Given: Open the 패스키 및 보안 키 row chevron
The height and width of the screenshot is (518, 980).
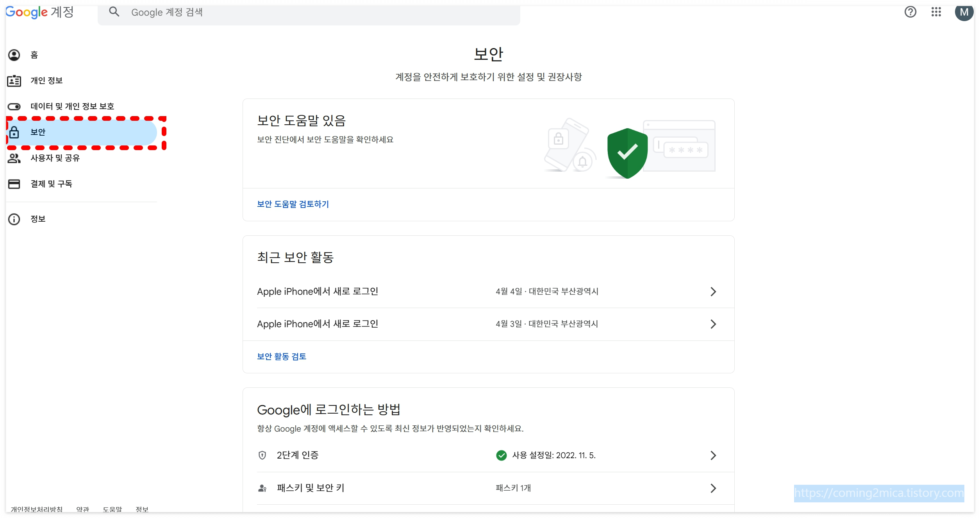Looking at the screenshot, I should click(x=713, y=488).
